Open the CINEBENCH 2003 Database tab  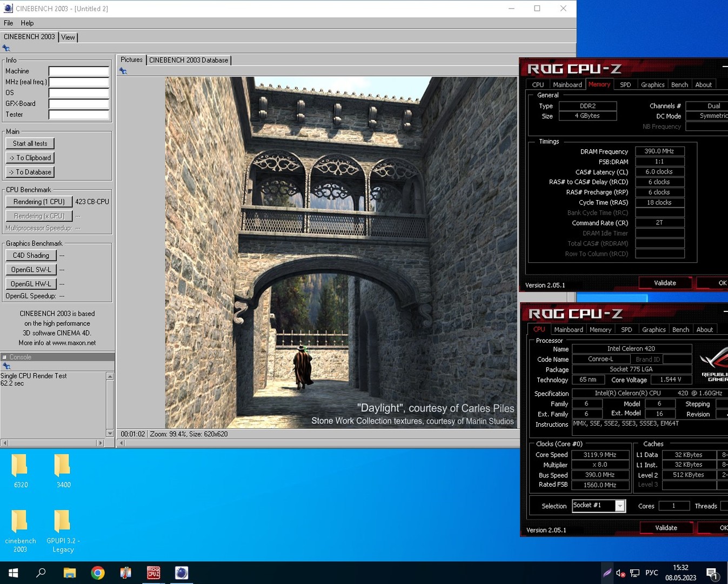pos(189,60)
